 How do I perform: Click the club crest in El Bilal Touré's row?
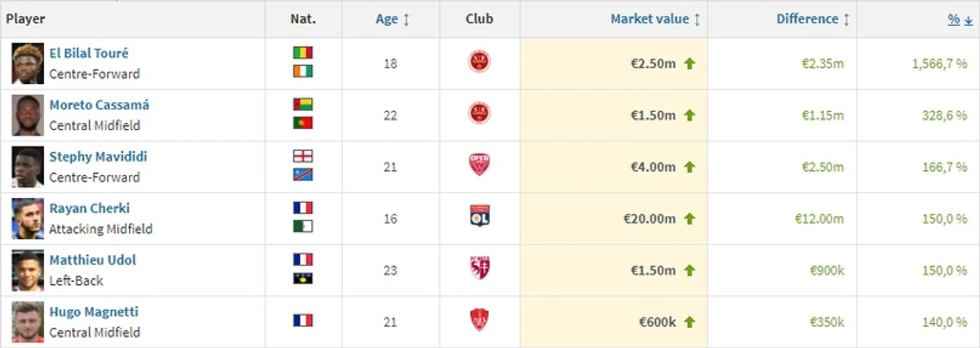(479, 62)
